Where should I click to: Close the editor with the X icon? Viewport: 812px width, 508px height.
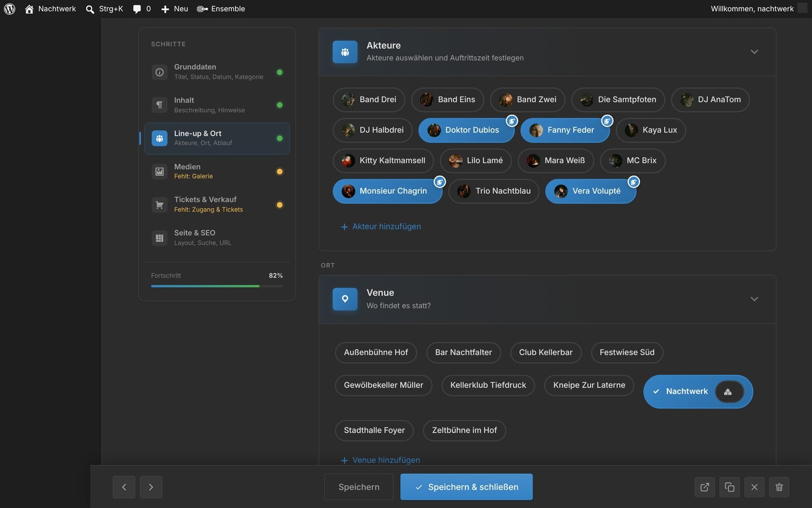coord(754,487)
